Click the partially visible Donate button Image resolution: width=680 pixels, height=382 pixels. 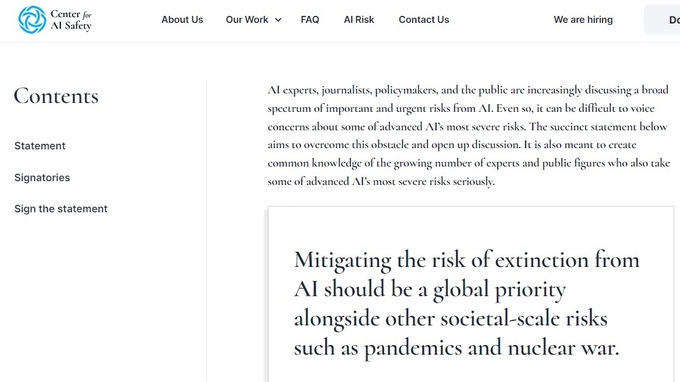pyautogui.click(x=662, y=20)
